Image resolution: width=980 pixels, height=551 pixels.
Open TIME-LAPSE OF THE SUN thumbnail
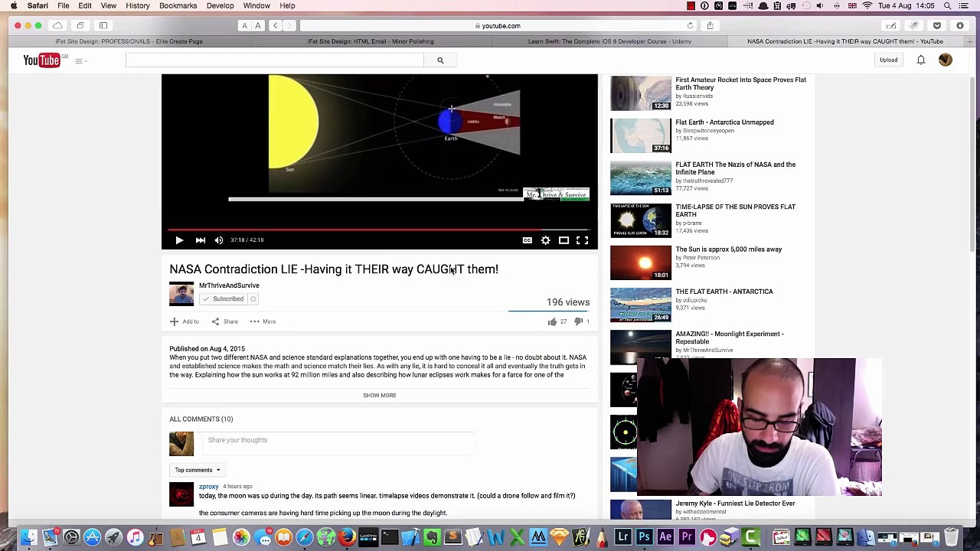[641, 220]
